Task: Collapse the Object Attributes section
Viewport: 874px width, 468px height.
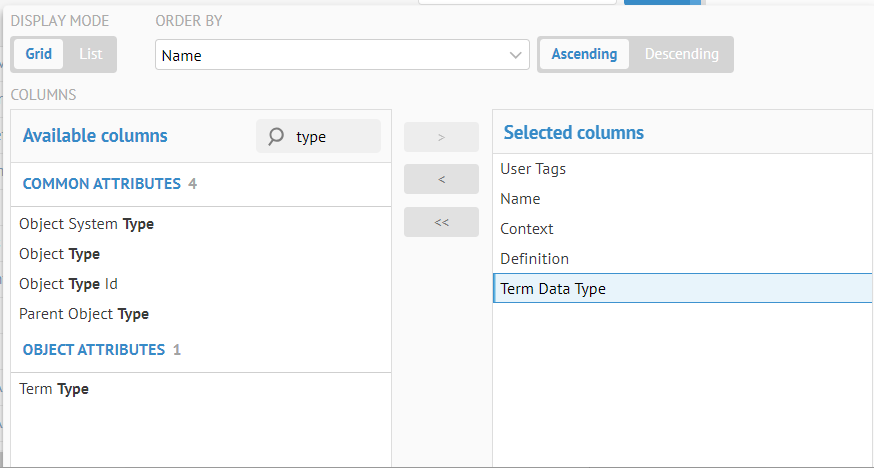Action: [x=93, y=350]
